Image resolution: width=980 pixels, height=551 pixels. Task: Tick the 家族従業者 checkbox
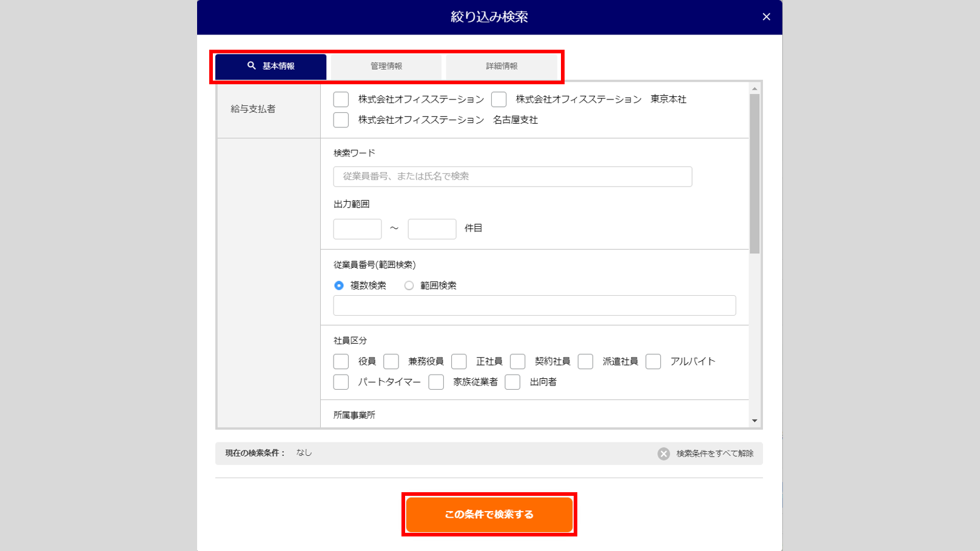pyautogui.click(x=436, y=382)
